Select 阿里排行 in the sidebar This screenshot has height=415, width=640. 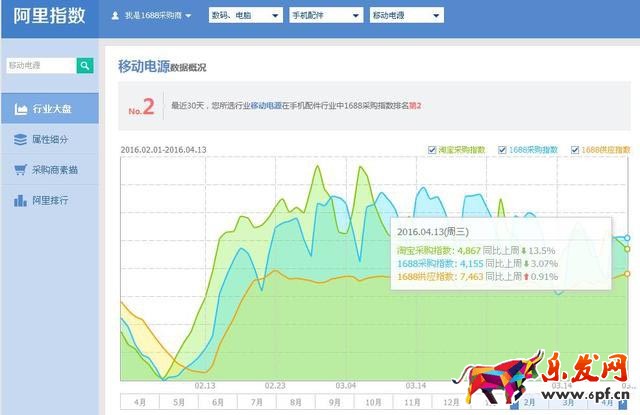pyautogui.click(x=50, y=200)
